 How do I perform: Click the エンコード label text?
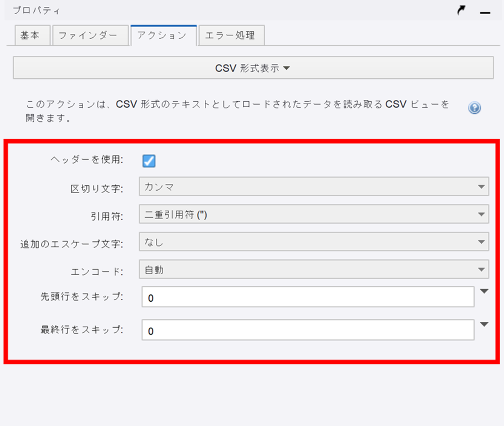point(97,271)
